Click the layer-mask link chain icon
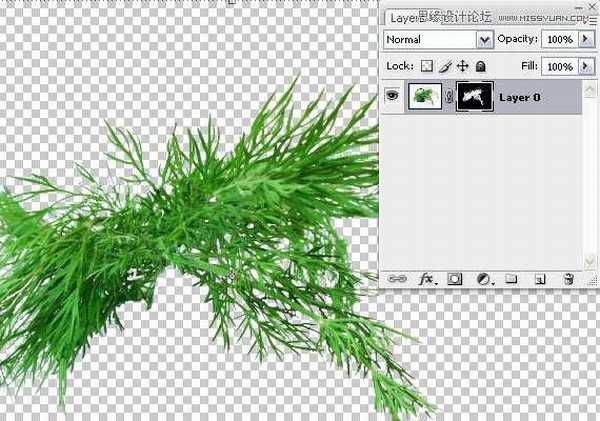This screenshot has width=600, height=421. click(x=449, y=98)
